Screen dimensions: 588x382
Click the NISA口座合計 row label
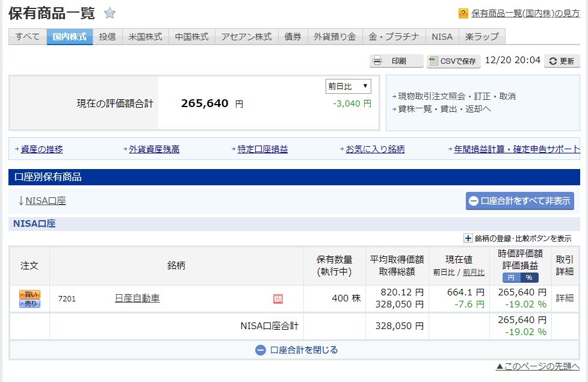[x=270, y=326]
